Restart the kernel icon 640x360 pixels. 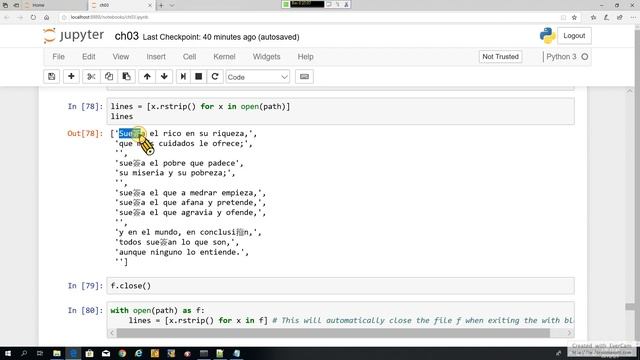215,77
